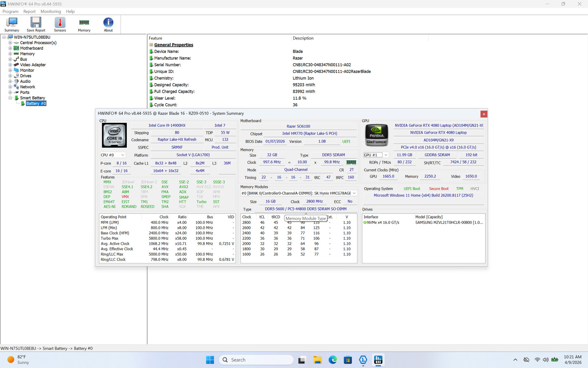The image size is (588, 368).
Task: Expand the Video Adapter tree node
Action: (x=10, y=65)
